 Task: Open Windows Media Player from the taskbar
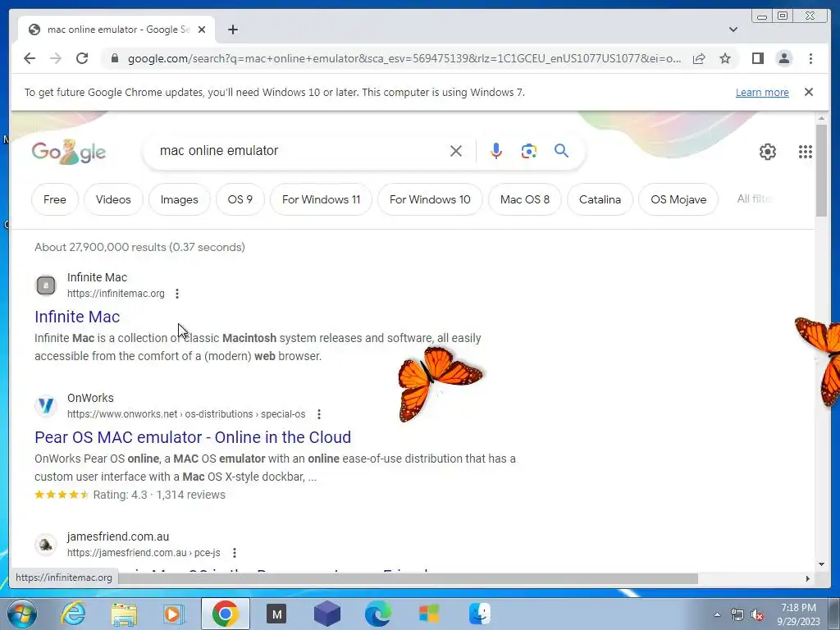[x=174, y=614]
